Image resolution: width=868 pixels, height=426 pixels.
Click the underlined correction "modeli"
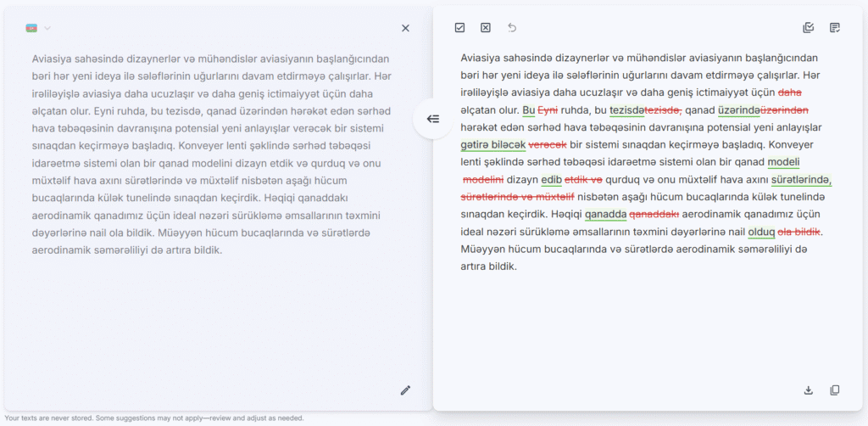pyautogui.click(x=783, y=162)
